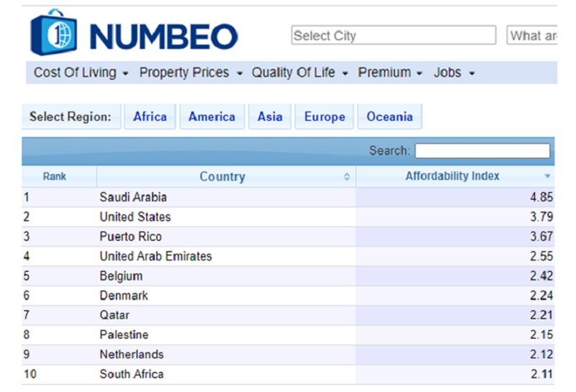Select the Asia region tab
The image size is (576, 392).
point(270,117)
